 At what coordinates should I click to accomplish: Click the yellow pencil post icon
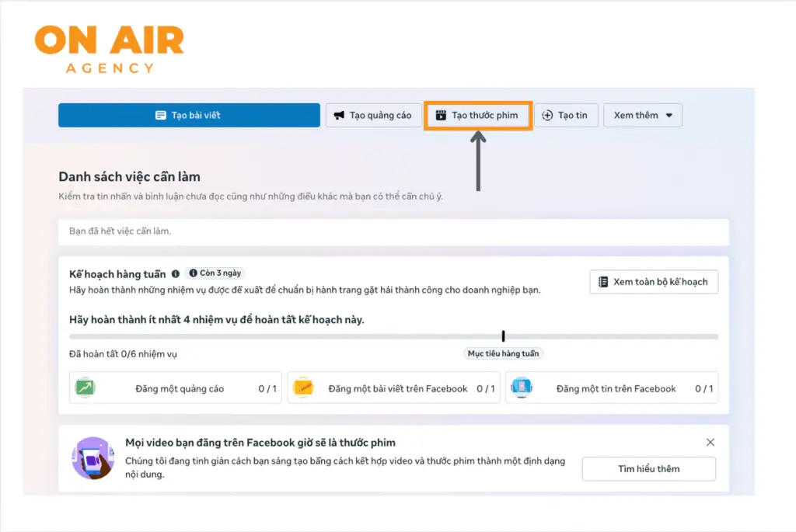click(x=303, y=388)
